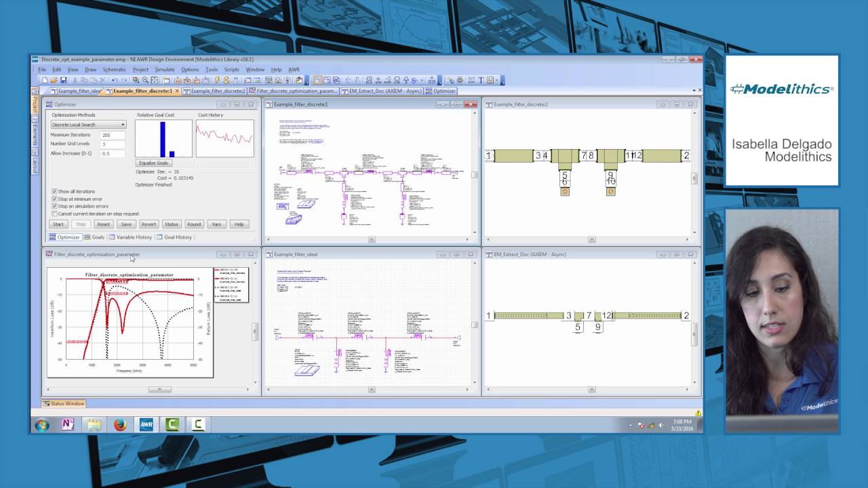Screen dimensions: 868x488
Task: Switch to Example_filter_discrete2 document tab
Action: click(x=214, y=91)
